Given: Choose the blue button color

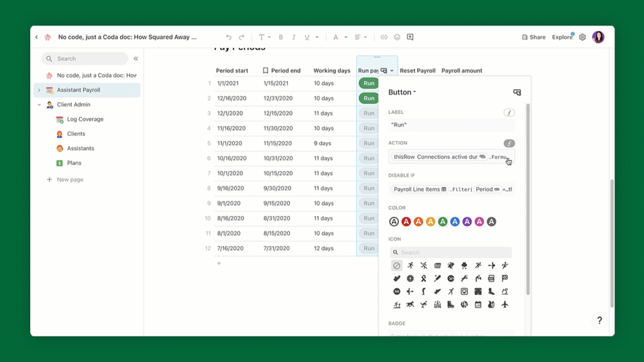Looking at the screenshot, I should coord(455,222).
